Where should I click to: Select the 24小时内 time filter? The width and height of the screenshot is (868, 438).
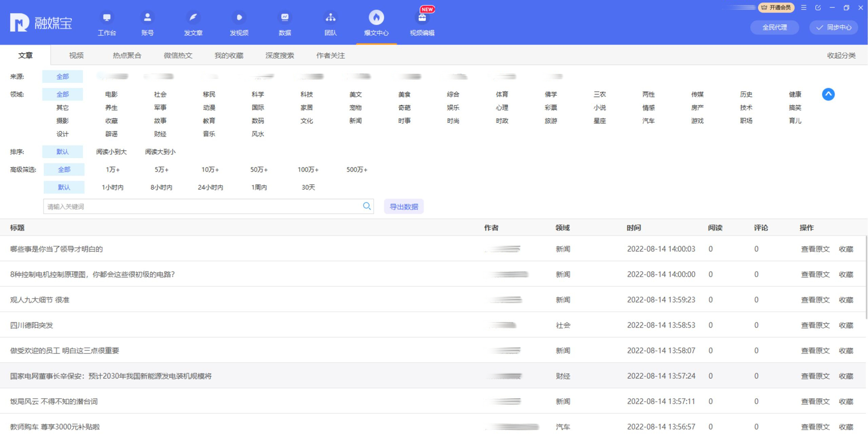[x=210, y=187]
